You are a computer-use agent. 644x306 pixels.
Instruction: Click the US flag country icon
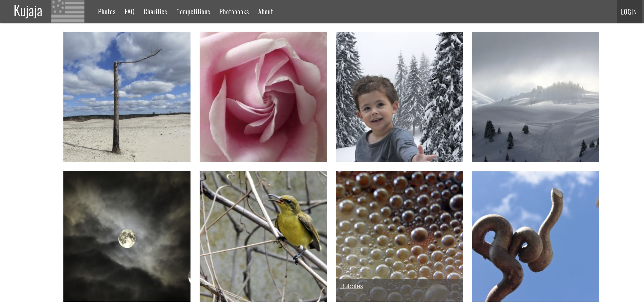pos(68,11)
